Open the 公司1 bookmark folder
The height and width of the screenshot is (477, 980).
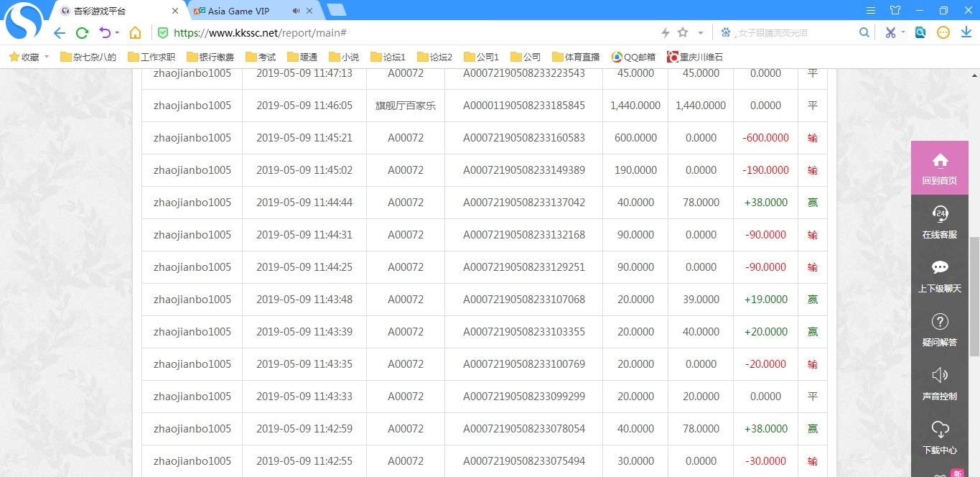481,57
